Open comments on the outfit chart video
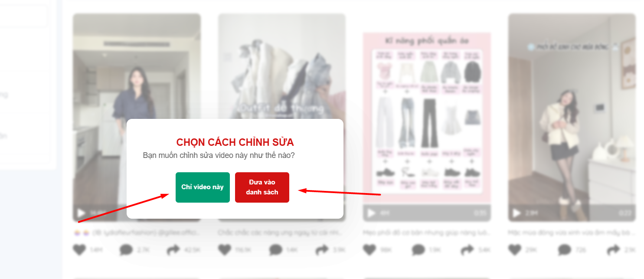 pyautogui.click(x=418, y=250)
